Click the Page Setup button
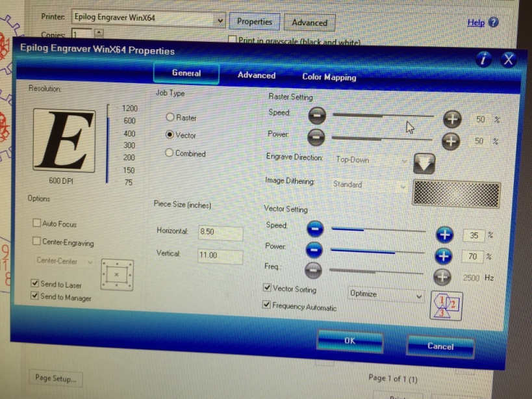This screenshot has height=399, width=532. (x=56, y=378)
